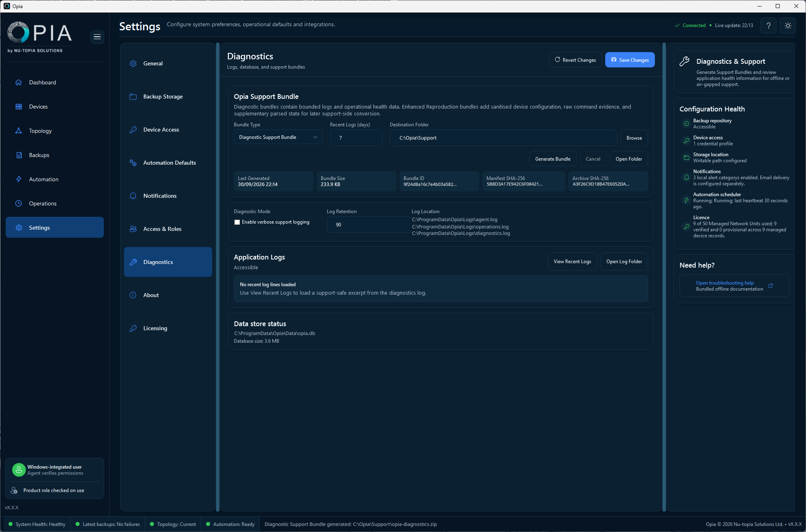The height and width of the screenshot is (532, 806).
Task: Click the Automation lightning icon
Action: tap(19, 179)
